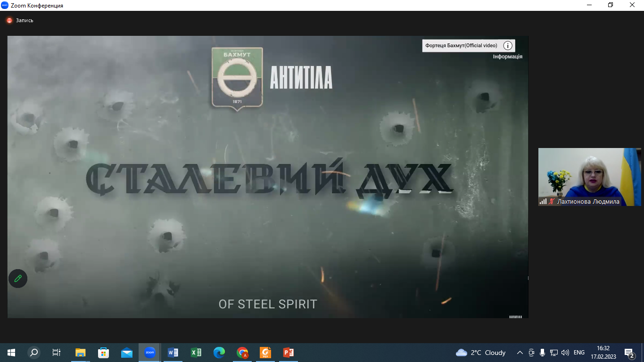The width and height of the screenshot is (644, 362).
Task: Launch Google Chrome from the taskbar
Action: pos(242,353)
